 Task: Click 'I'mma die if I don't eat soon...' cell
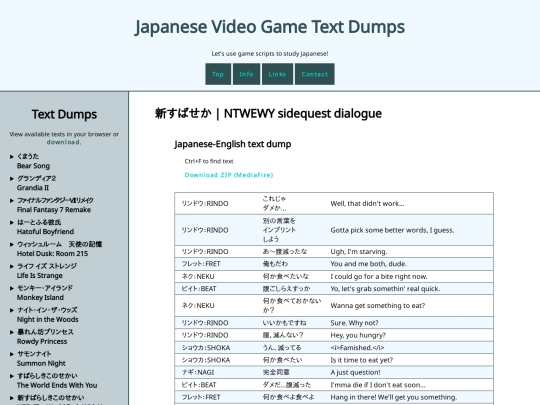click(x=378, y=385)
